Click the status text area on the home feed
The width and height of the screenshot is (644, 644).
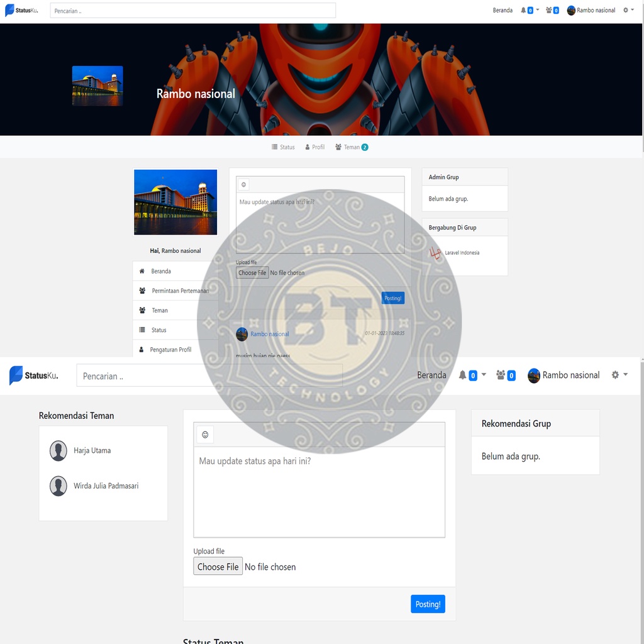point(319,492)
